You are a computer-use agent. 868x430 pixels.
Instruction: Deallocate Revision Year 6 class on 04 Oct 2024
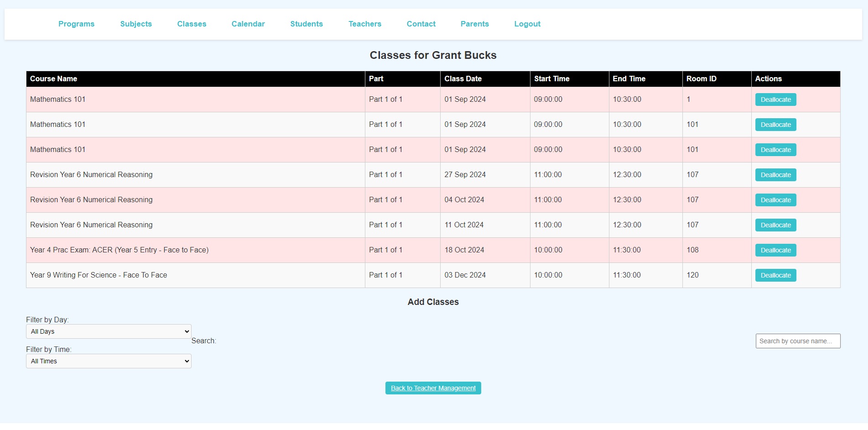tap(775, 200)
